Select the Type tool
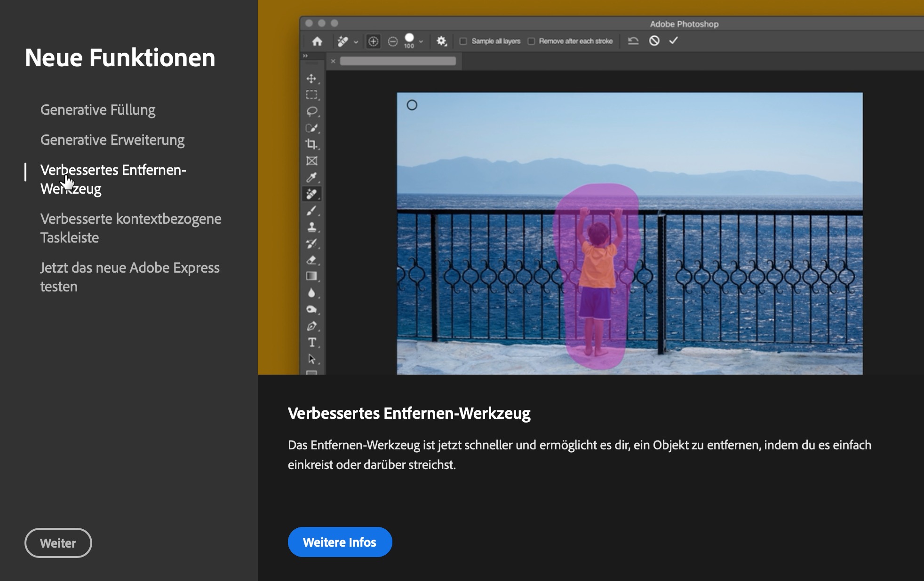 (311, 343)
